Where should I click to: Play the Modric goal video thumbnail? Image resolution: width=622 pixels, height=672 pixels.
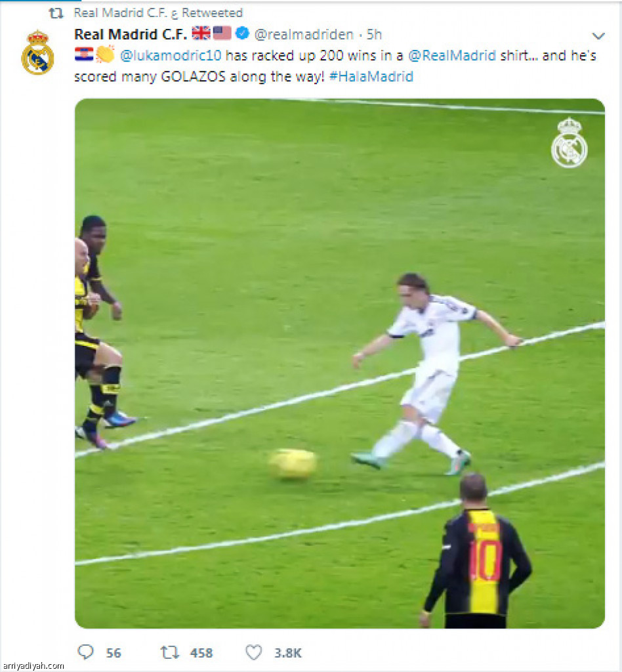[x=340, y=364]
